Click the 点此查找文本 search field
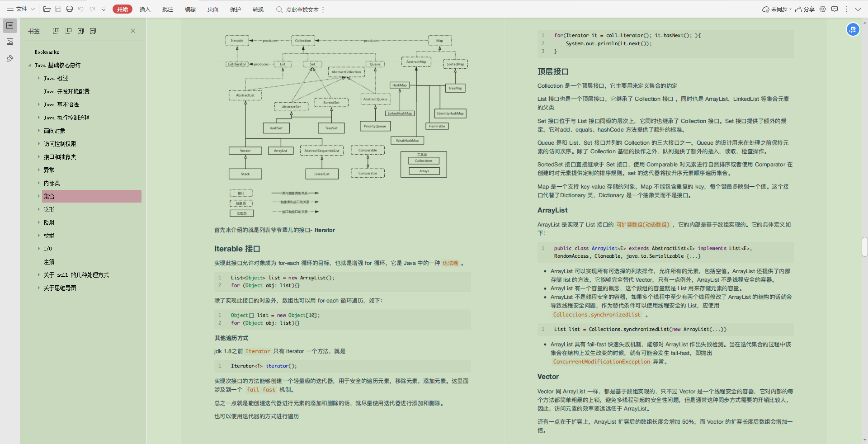The height and width of the screenshot is (444, 868). pyautogui.click(x=302, y=9)
